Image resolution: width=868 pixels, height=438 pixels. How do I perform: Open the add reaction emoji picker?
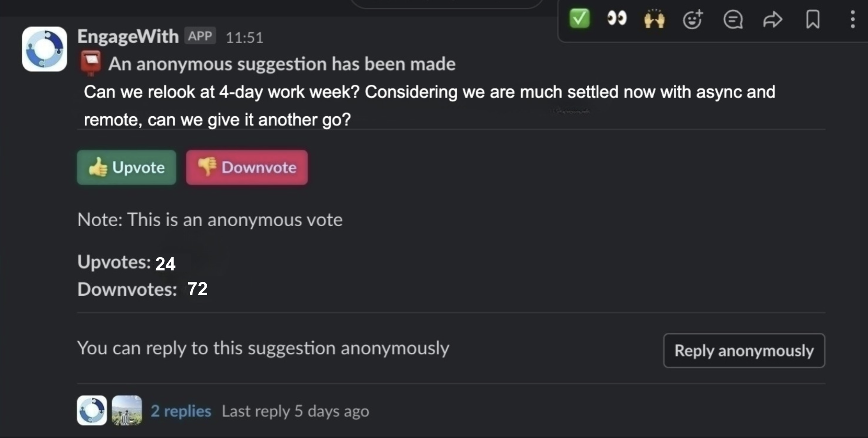click(693, 19)
